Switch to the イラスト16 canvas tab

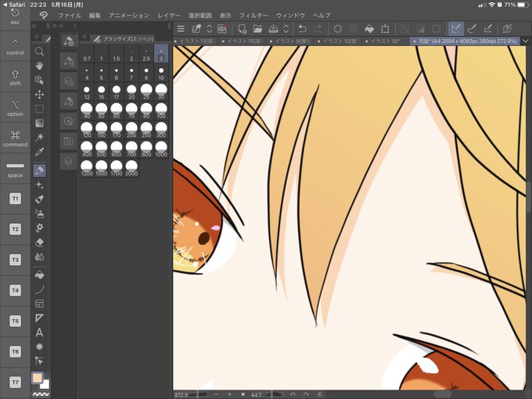383,41
